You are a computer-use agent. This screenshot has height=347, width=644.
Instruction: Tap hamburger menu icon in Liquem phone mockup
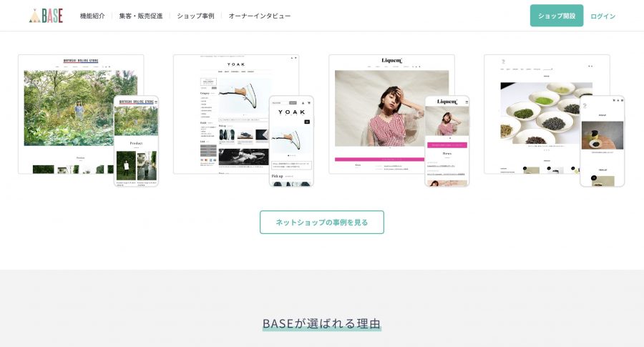pos(466,102)
